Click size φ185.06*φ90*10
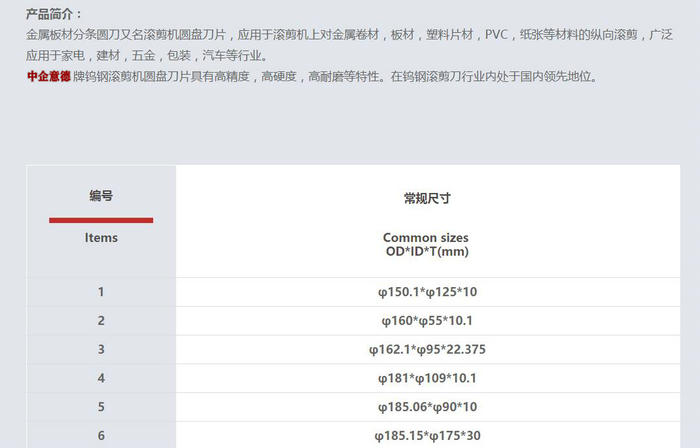Screen dimensions: 700x448 [427, 407]
